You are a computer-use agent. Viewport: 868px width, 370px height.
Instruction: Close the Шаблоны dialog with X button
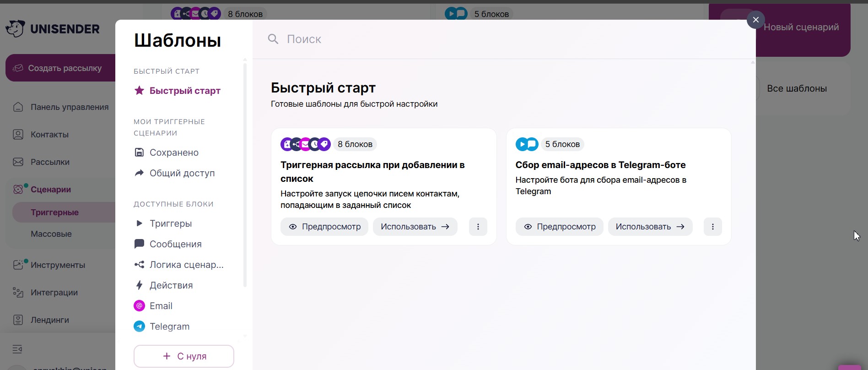(x=755, y=20)
